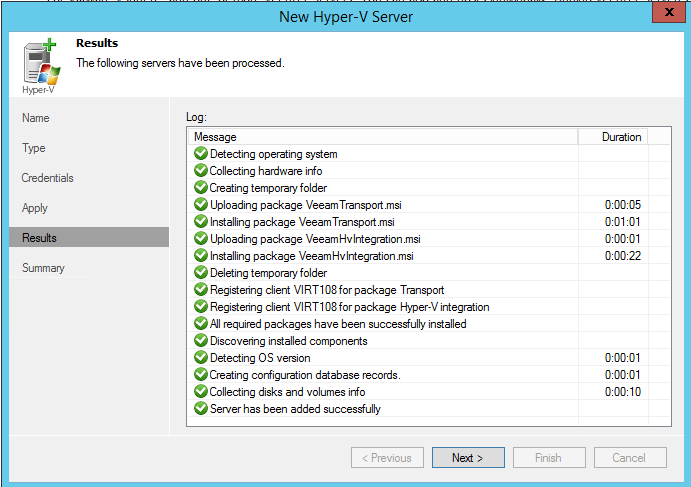Close the New Hyper-V Server dialog
The width and height of the screenshot is (691, 487).
point(669,12)
